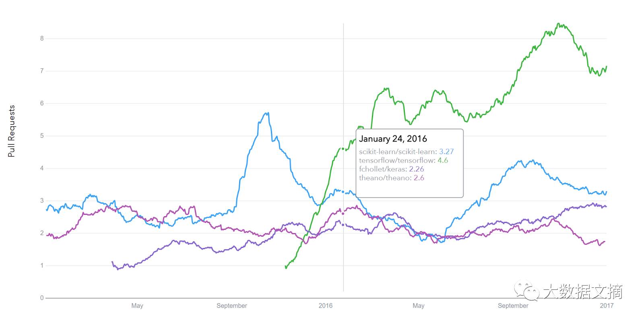Screen dimensions: 644x320
Task: Click the tensorflow/tensorflow entry in the tooltip
Action: pyautogui.click(x=403, y=160)
